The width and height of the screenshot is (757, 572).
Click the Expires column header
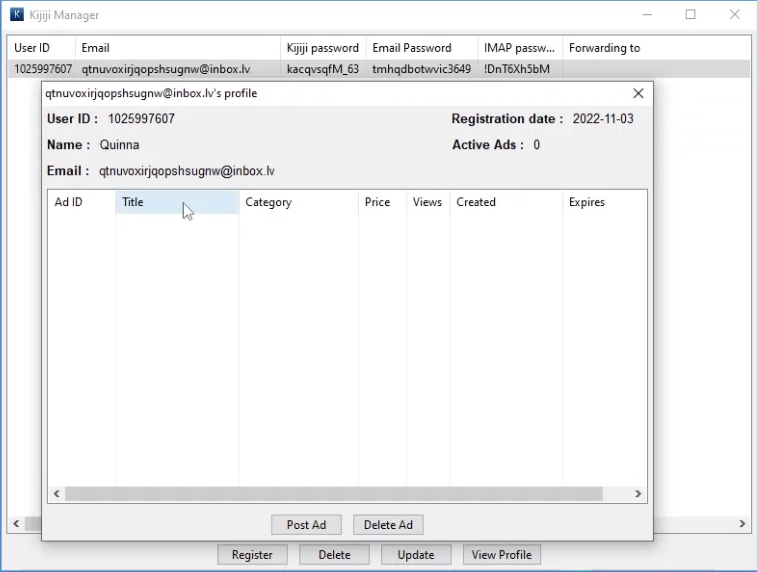tap(604, 202)
